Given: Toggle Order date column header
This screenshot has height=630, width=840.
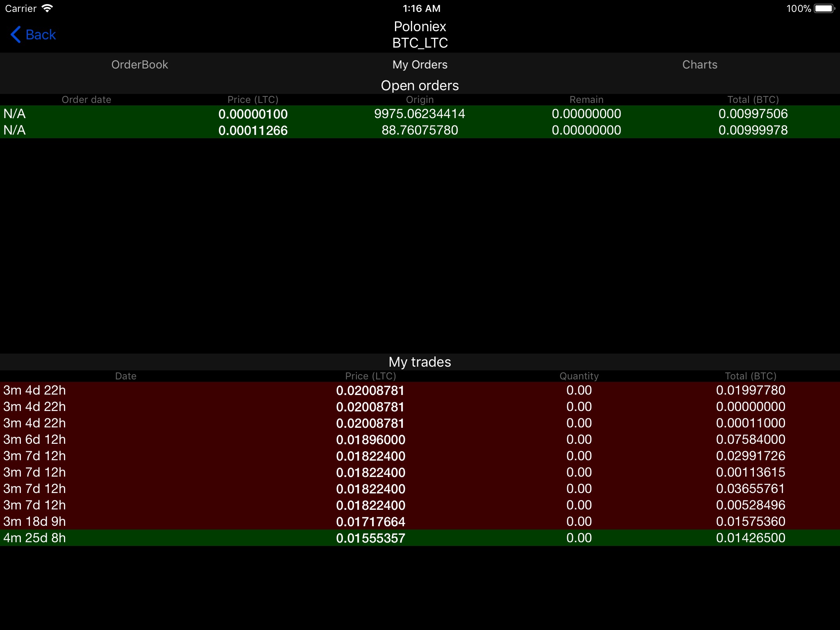Looking at the screenshot, I should click(85, 99).
